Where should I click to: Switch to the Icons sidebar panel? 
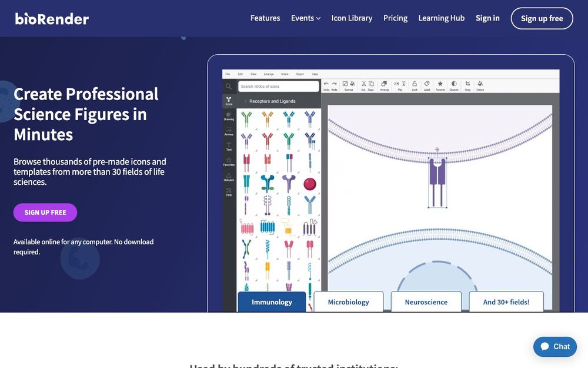click(228, 100)
